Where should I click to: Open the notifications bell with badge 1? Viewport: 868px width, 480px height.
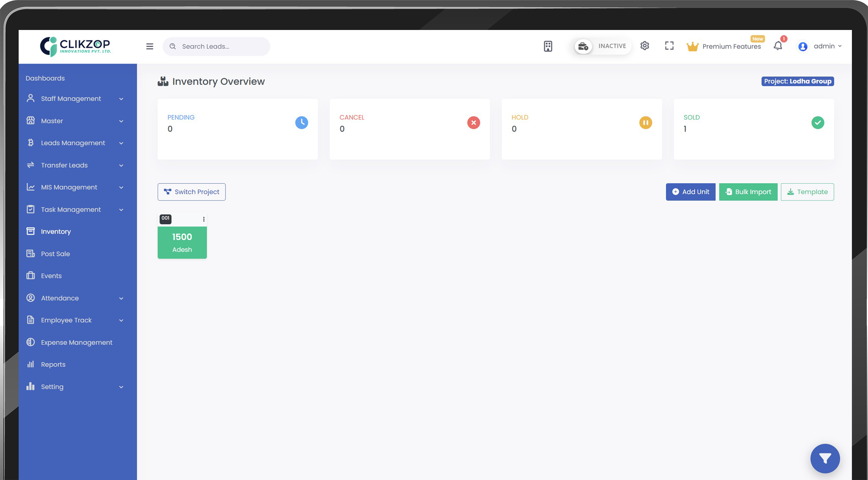(778, 46)
